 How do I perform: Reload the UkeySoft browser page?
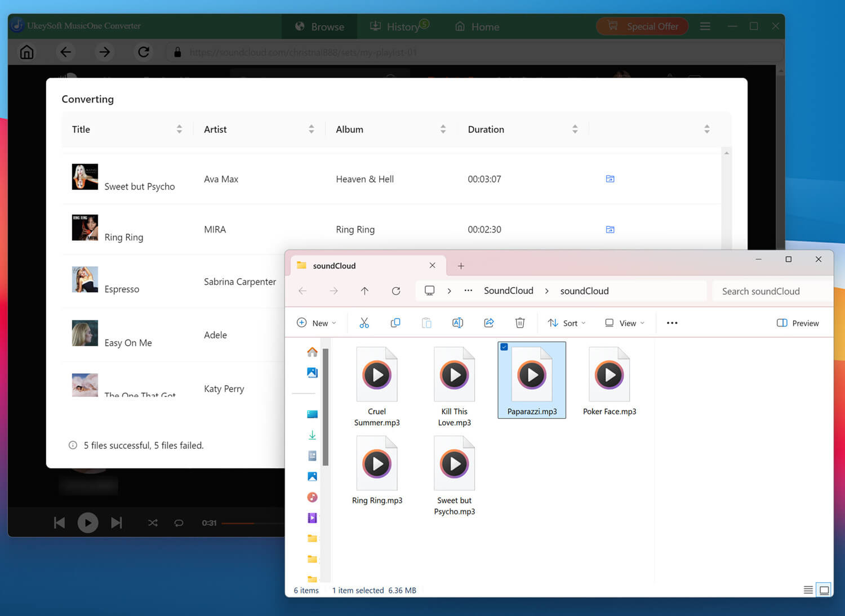(144, 52)
